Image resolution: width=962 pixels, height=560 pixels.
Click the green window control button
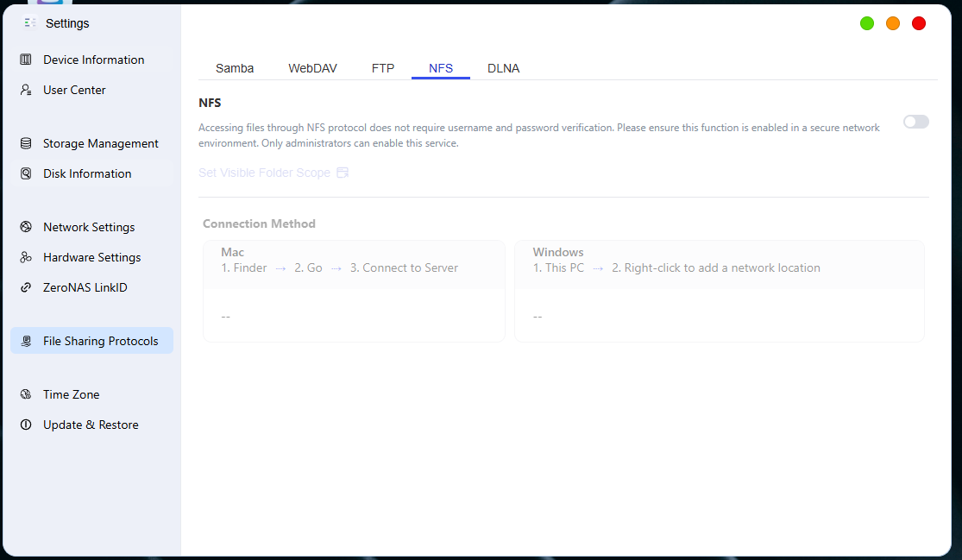[867, 23]
